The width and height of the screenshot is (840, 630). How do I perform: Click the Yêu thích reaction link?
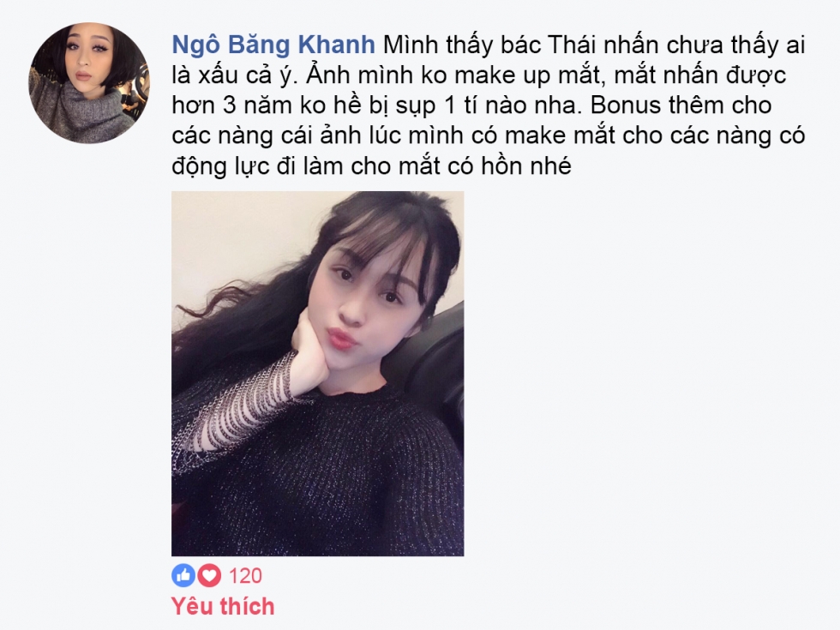pos(223,607)
